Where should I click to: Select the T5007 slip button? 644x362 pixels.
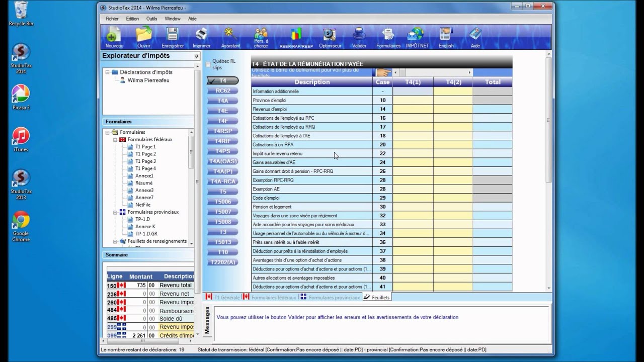pyautogui.click(x=223, y=212)
